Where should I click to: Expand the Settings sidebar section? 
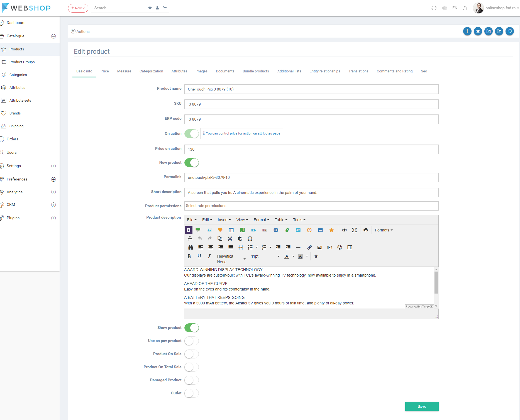click(53, 166)
